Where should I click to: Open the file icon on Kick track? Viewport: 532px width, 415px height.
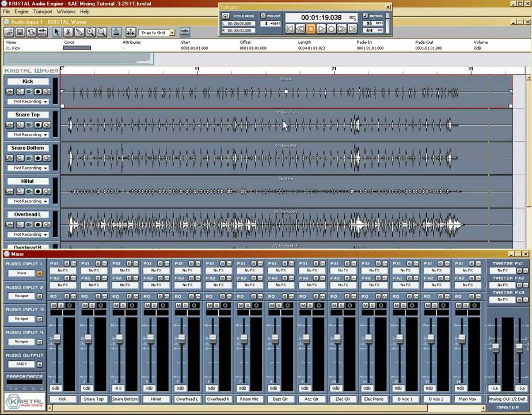[x=9, y=92]
